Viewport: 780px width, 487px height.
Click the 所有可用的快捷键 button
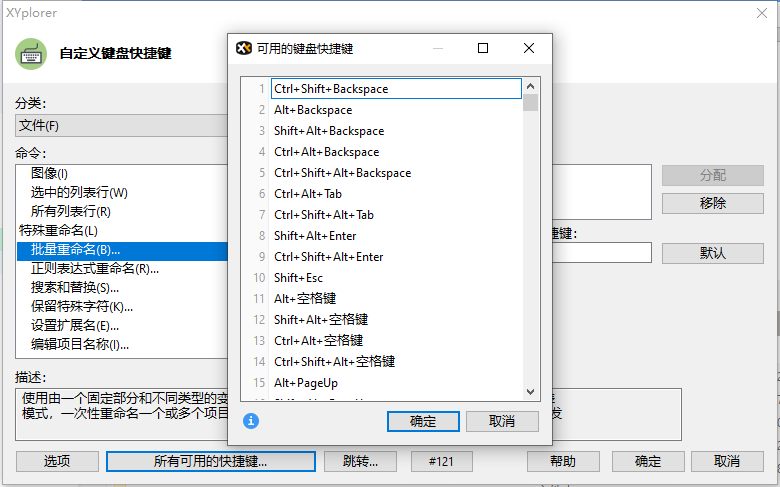pyautogui.click(x=210, y=461)
